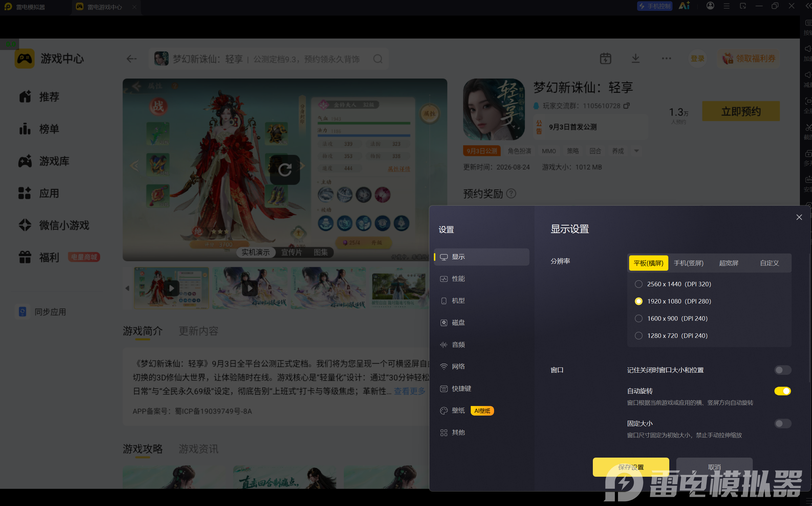Open the 显示 settings section
The width and height of the screenshot is (812, 506).
pos(481,257)
